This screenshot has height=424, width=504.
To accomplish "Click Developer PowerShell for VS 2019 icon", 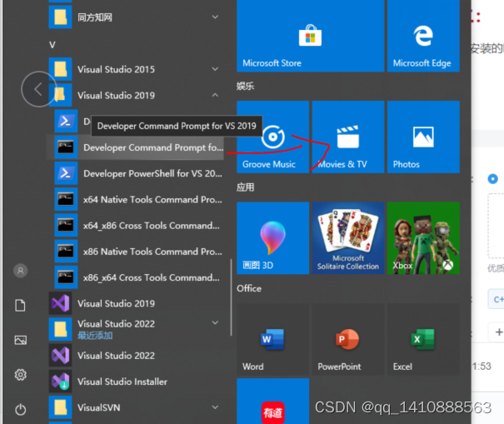I will click(x=66, y=173).
